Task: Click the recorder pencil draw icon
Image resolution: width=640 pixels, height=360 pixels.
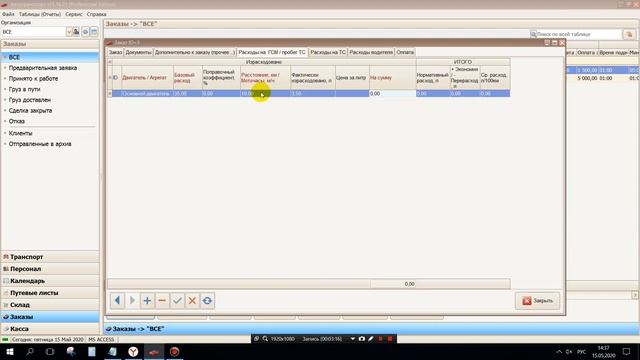Action: click(371, 339)
